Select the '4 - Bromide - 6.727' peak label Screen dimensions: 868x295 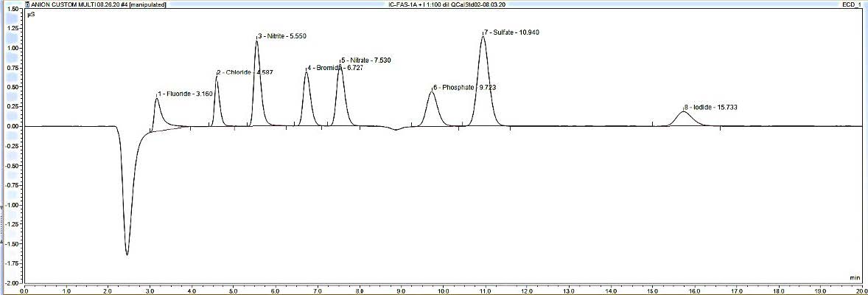click(x=335, y=68)
